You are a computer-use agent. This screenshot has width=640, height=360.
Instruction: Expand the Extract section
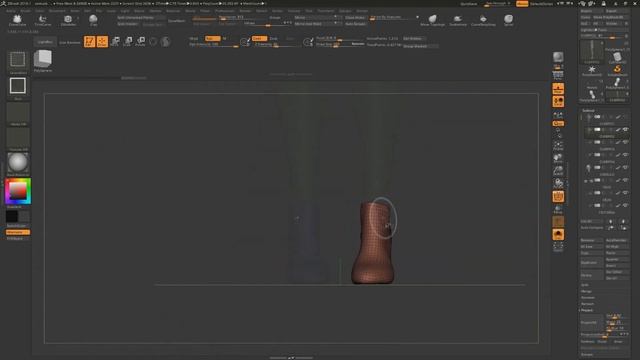tap(587, 354)
